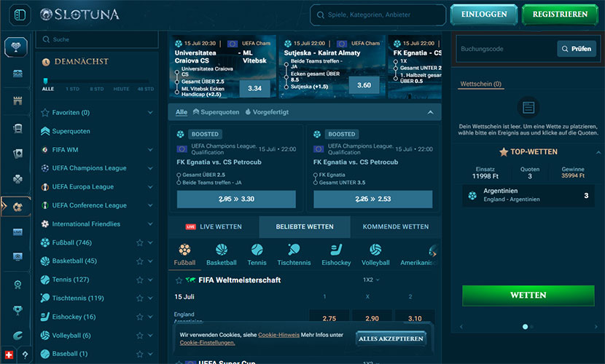
Task: Click the Superquoten item in sidebar
Action: point(71,131)
